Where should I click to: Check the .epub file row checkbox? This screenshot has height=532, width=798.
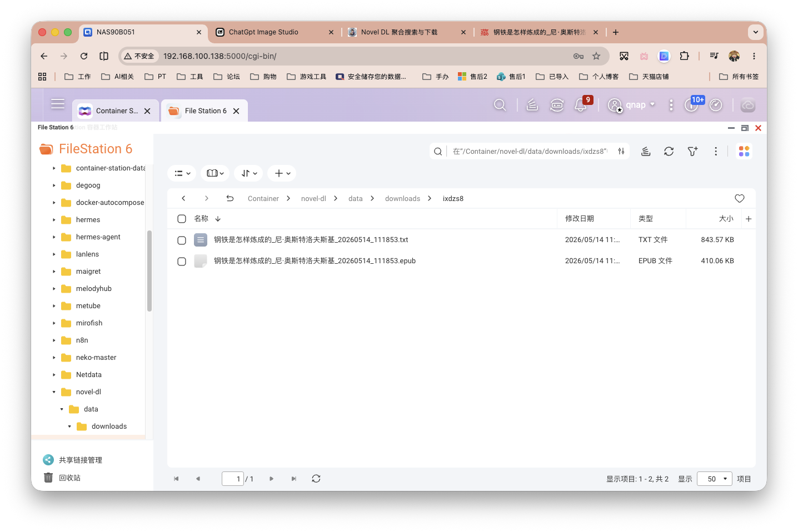tap(182, 262)
